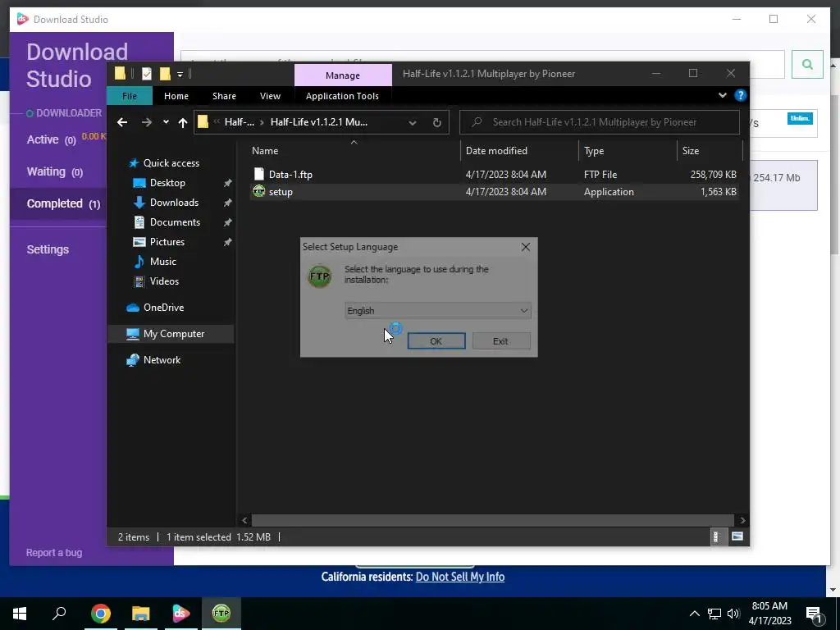The height and width of the screenshot is (630, 840).
Task: Open Explorer help with the question mark icon
Action: [741, 95]
